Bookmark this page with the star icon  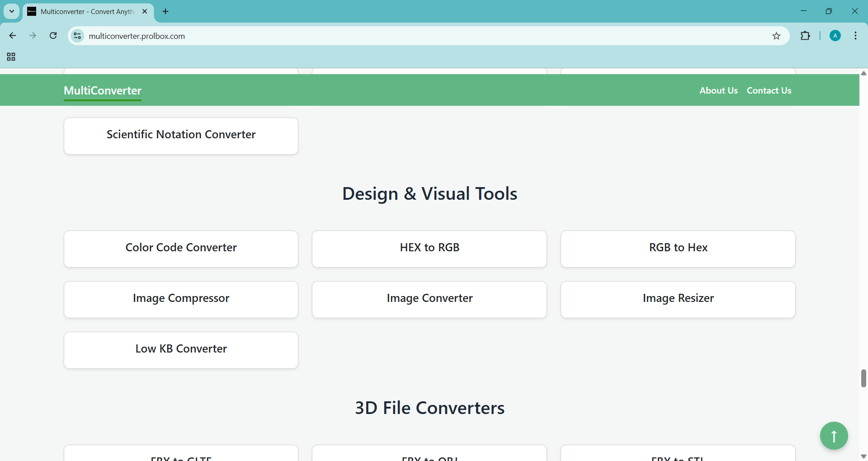[776, 36]
